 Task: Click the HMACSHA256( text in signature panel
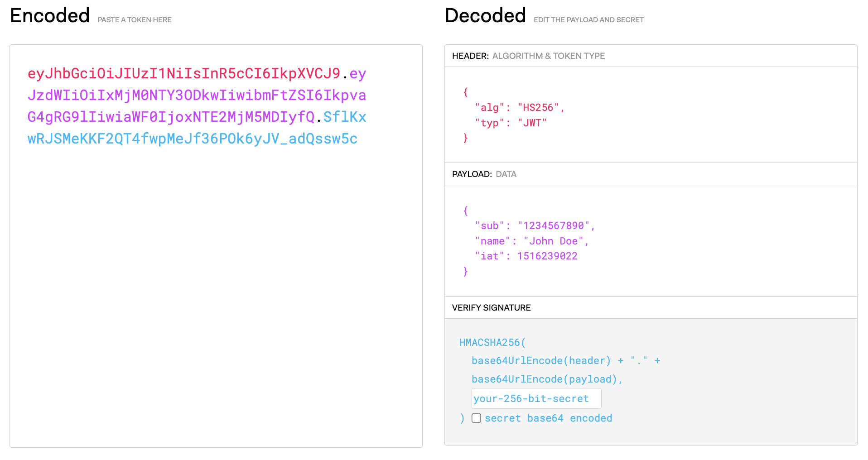coord(492,342)
